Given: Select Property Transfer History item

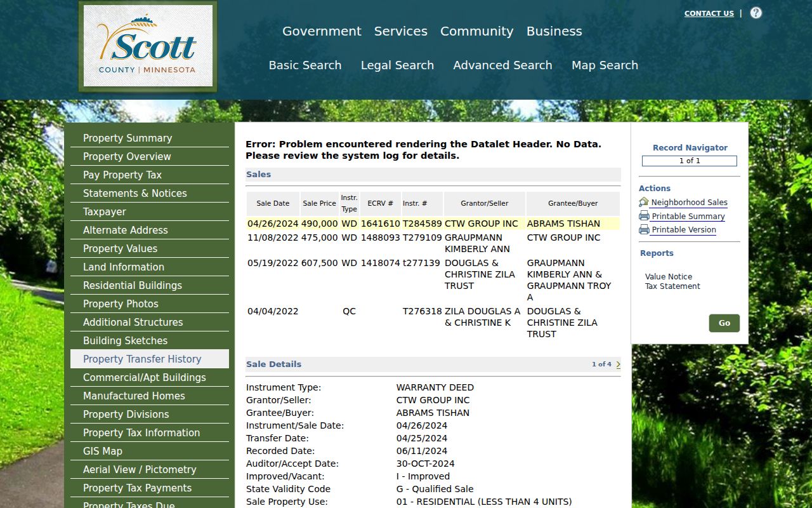Looking at the screenshot, I should tap(150, 359).
